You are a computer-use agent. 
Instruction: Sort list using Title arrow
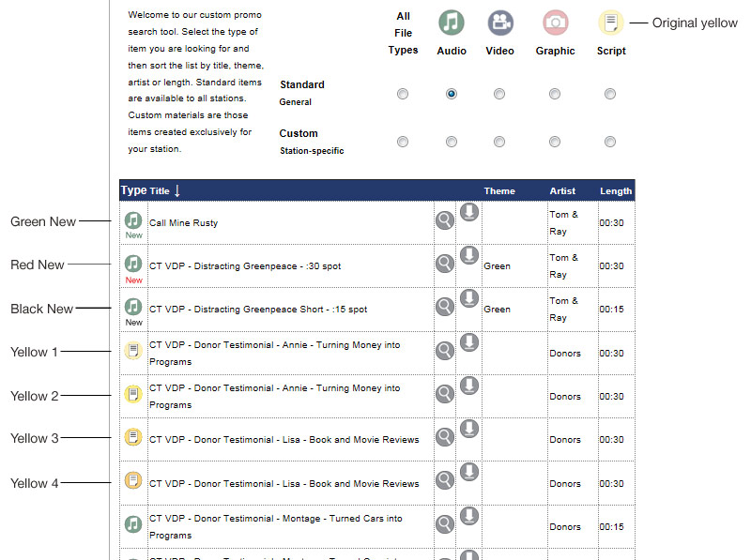coord(177,191)
